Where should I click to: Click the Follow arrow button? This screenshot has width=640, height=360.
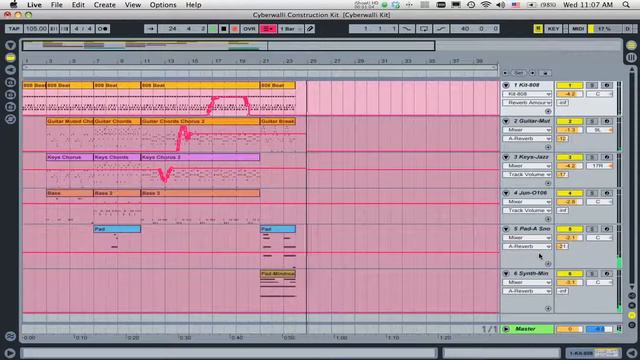(150, 29)
